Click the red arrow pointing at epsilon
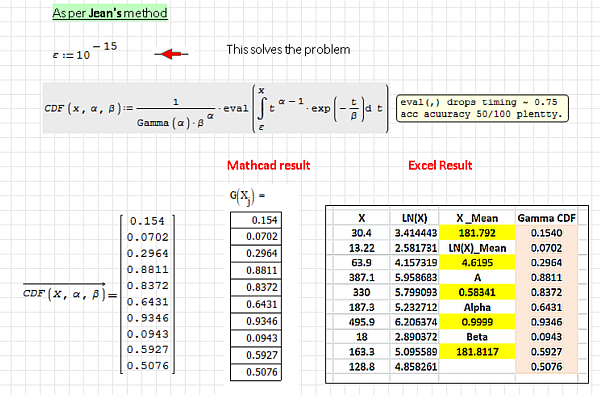This screenshot has height=395, width=600. pos(171,54)
